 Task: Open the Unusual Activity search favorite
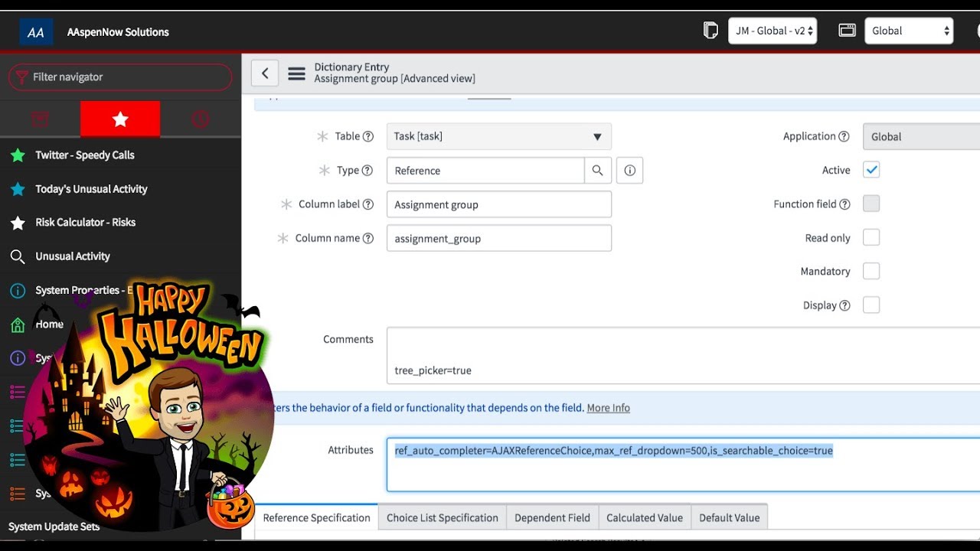(73, 256)
